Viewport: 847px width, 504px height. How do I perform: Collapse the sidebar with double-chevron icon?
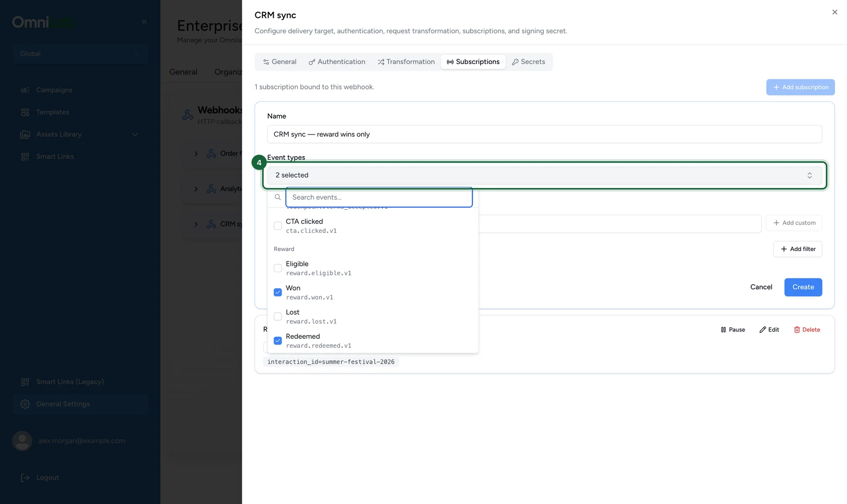pyautogui.click(x=144, y=22)
